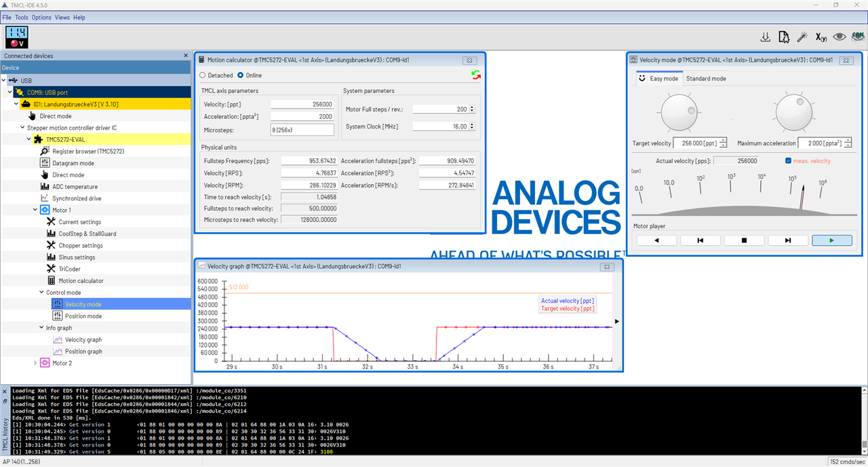This screenshot has width=868, height=467.
Task: Open Current settings for Motor 1
Action: tap(74, 222)
